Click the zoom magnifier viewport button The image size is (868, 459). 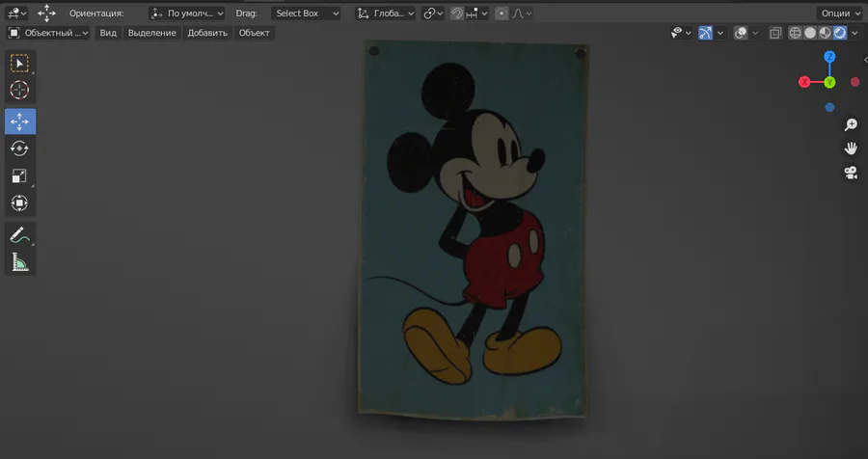(851, 124)
